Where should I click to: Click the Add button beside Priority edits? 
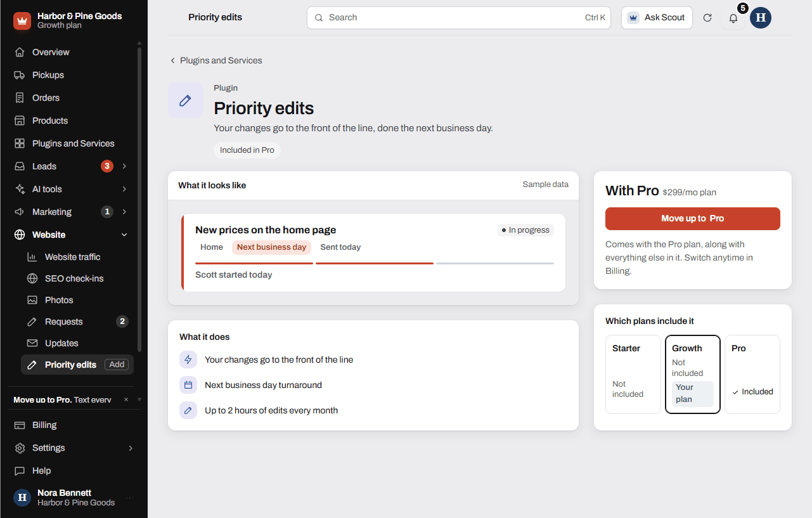117,365
